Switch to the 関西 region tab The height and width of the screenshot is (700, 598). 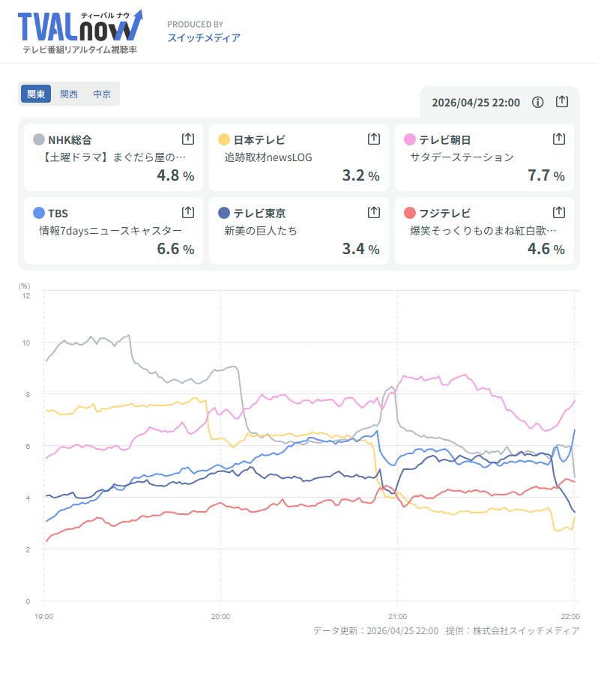(x=69, y=94)
